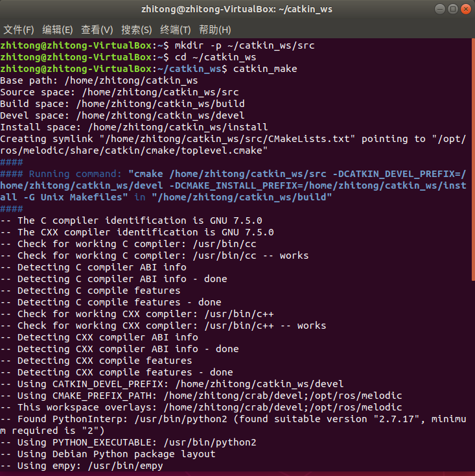
Task: Click the 'Base path:' output line
Action: pyautogui.click(x=99, y=80)
